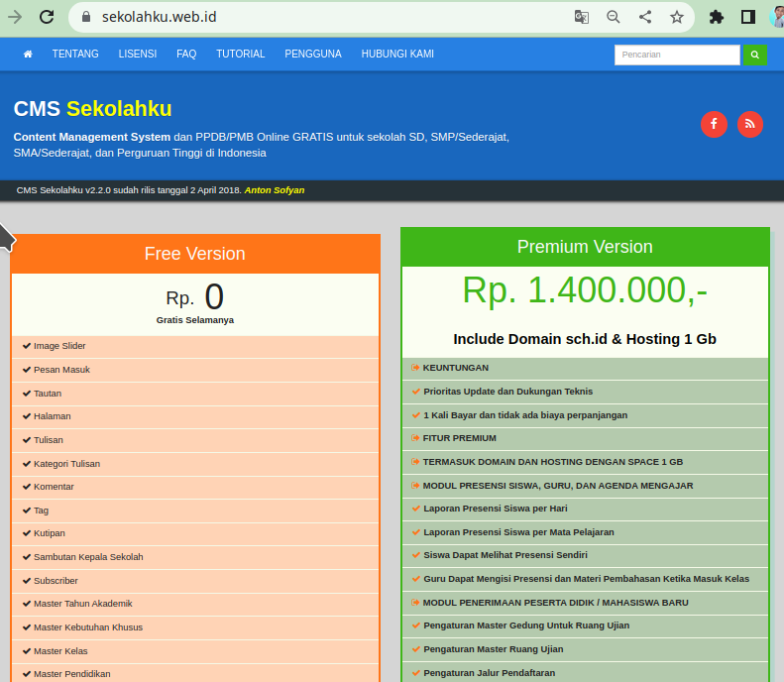Open the RSS feed icon
The image size is (784, 682).
(x=750, y=124)
